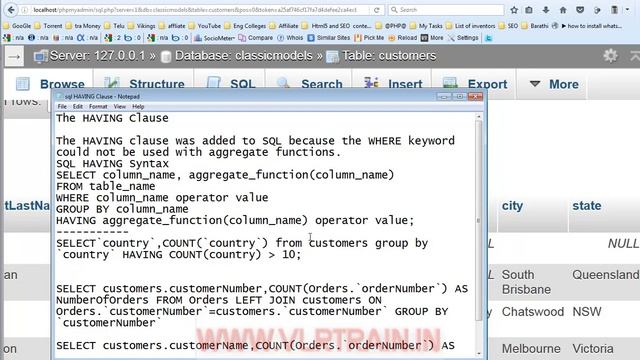Click Notepad vertical scrollbar up arrow
The width and height of the screenshot is (640, 360).
479,117
